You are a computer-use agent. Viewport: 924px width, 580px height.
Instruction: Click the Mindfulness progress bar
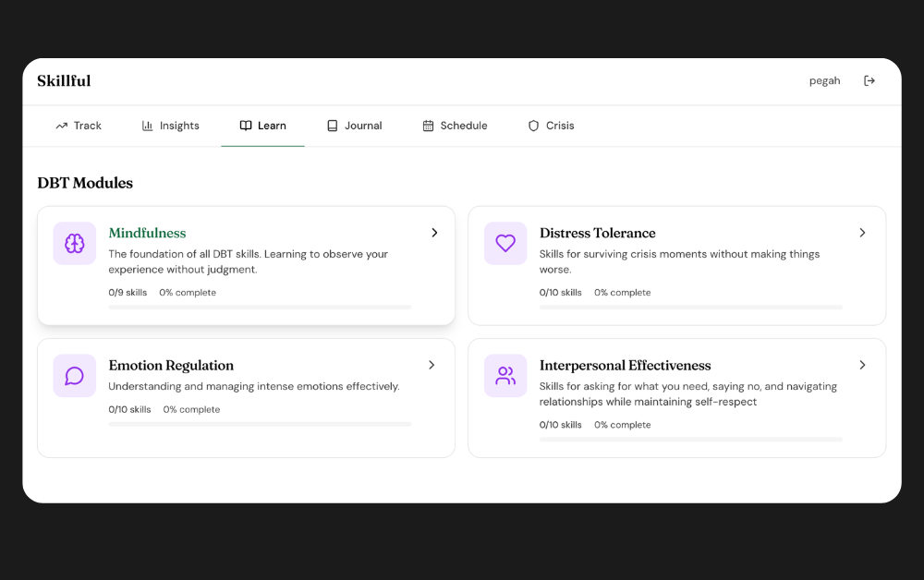260,305
